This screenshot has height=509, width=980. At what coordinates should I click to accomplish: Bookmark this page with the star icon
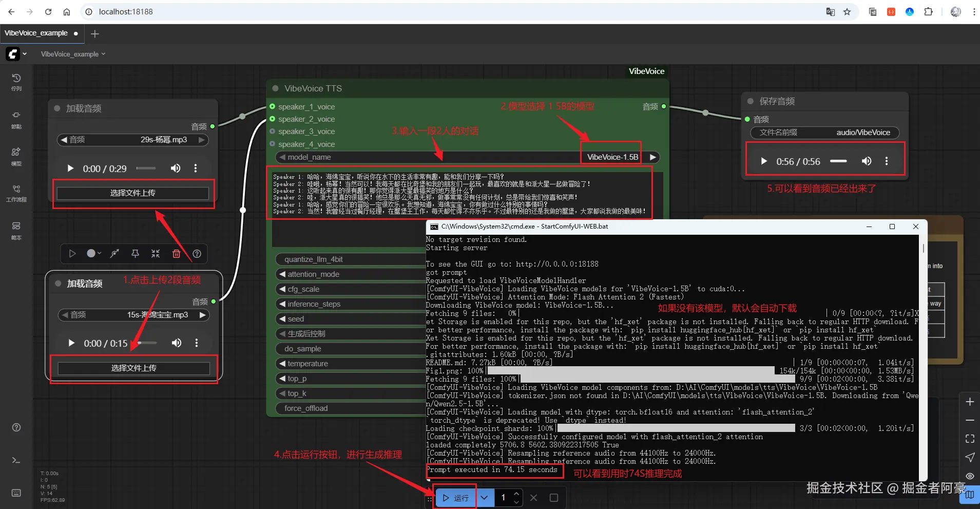click(847, 12)
